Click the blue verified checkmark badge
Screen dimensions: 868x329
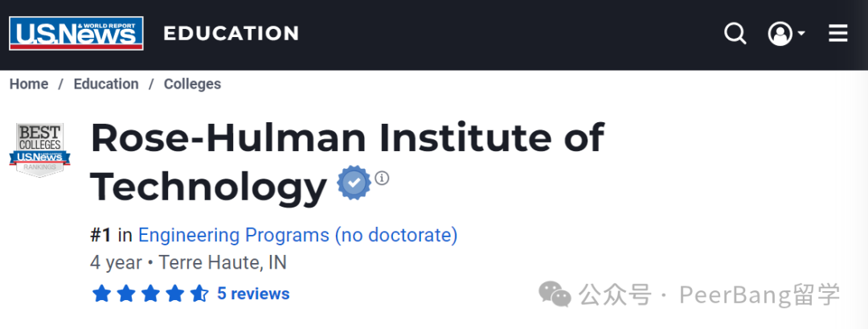[354, 183]
